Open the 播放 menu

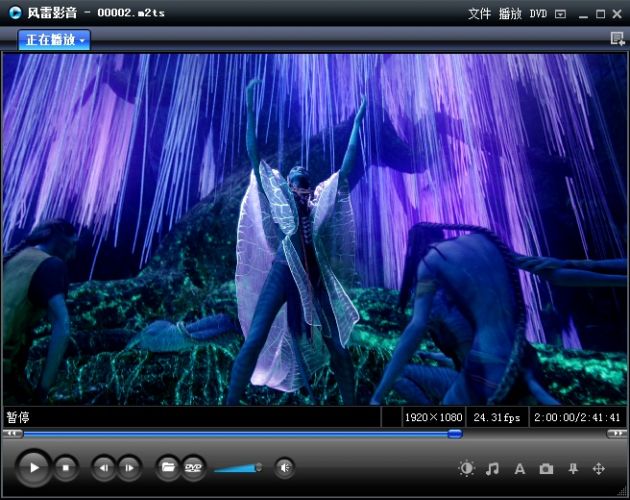tap(510, 14)
